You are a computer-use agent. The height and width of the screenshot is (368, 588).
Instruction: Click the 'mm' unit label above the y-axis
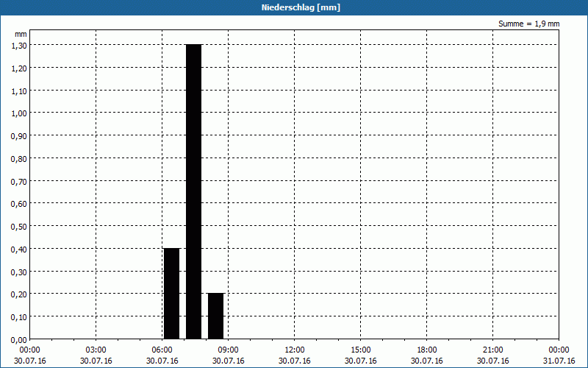[x=21, y=34]
